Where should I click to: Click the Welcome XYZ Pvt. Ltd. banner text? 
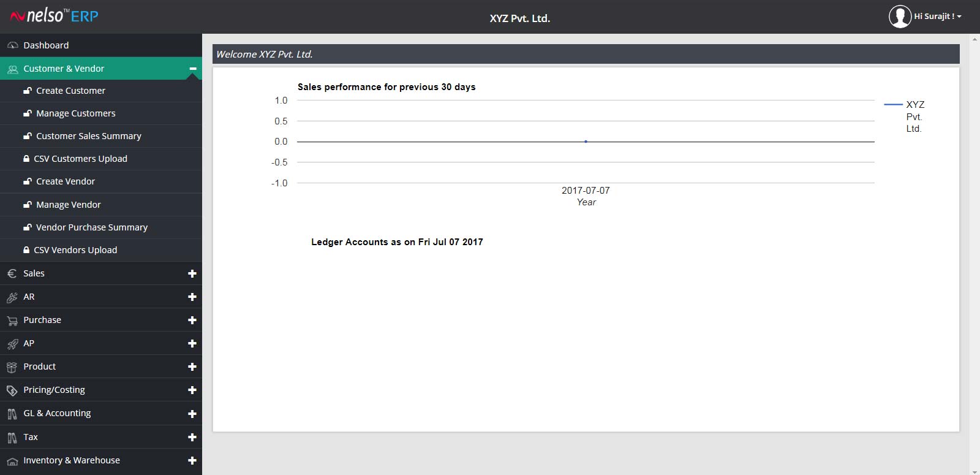tap(264, 55)
